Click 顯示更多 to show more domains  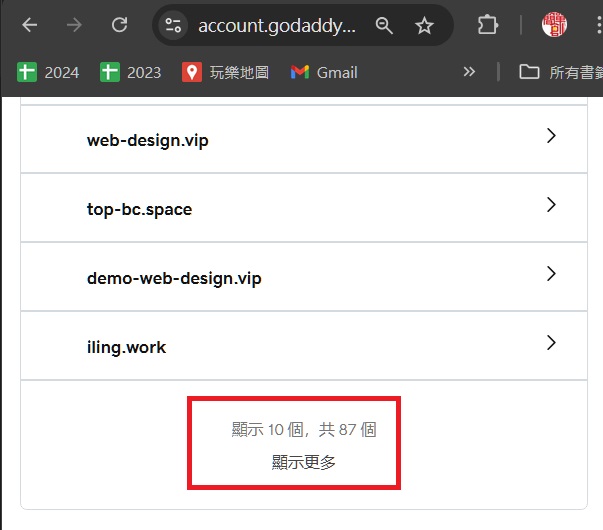coord(304,463)
